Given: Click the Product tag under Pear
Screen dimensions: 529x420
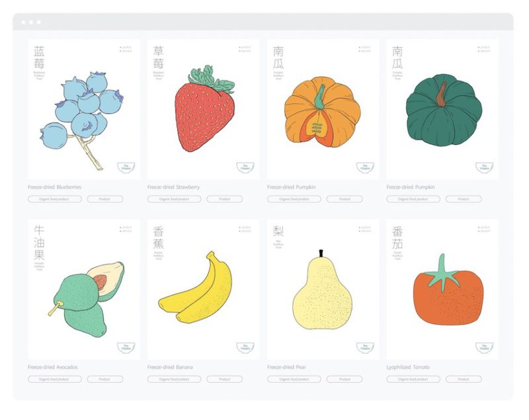Looking at the screenshot, I should coord(345,379).
